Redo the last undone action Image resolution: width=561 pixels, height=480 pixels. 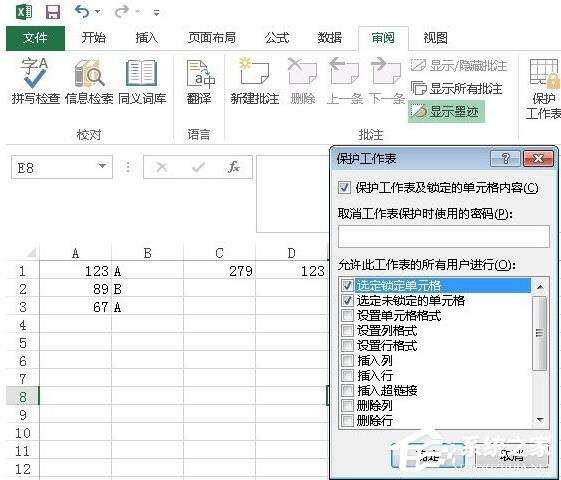122,12
